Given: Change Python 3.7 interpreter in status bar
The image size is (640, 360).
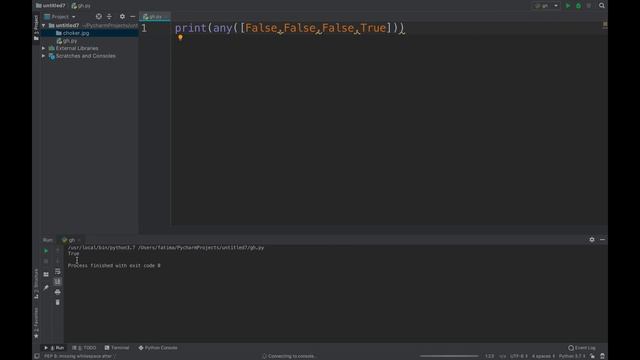Looking at the screenshot, I should (572, 356).
